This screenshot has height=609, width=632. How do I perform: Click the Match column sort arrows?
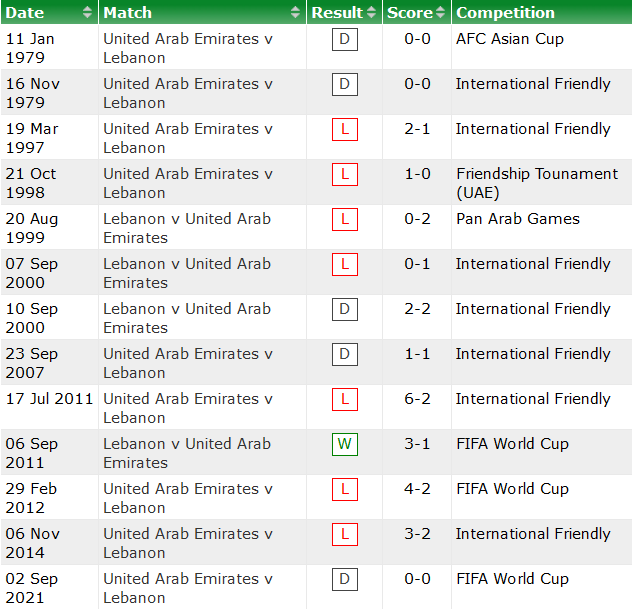point(295,13)
